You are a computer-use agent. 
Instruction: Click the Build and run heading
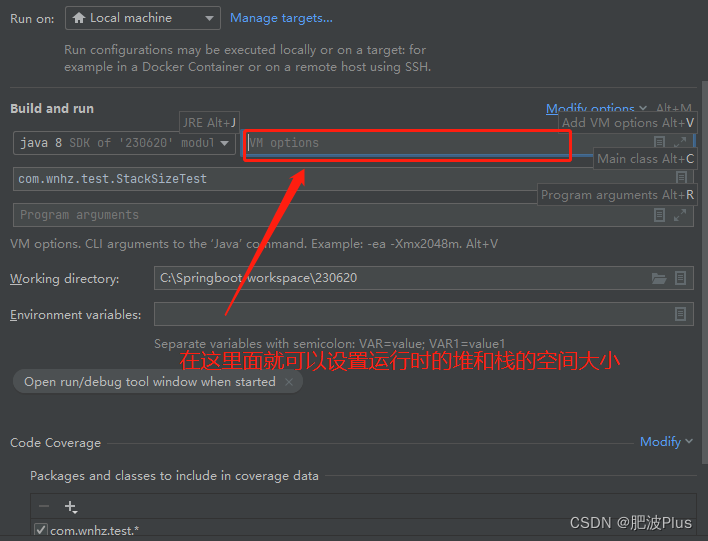coord(52,109)
